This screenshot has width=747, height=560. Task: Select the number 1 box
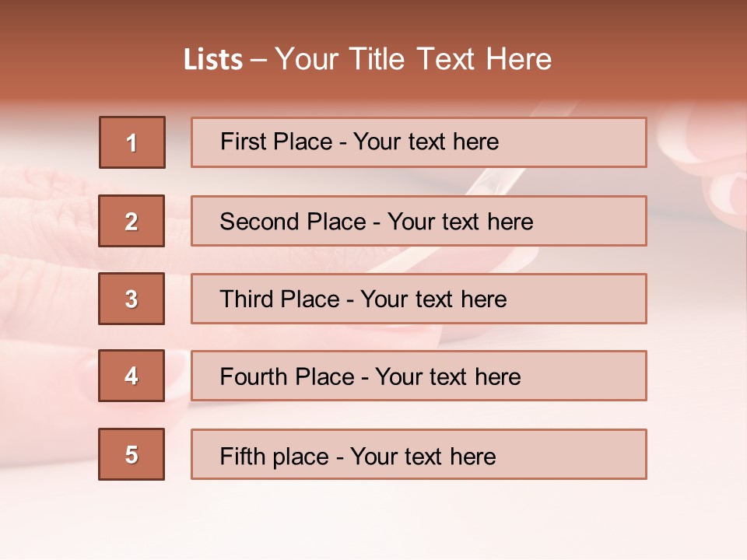pos(132,142)
